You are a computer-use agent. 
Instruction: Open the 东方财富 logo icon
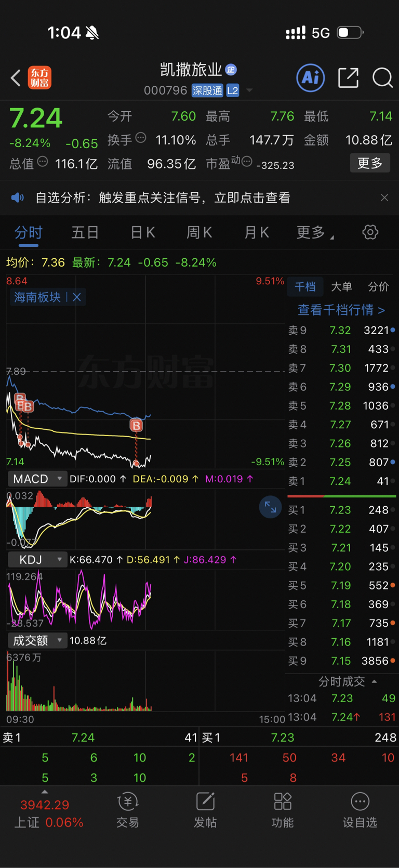[x=39, y=77]
